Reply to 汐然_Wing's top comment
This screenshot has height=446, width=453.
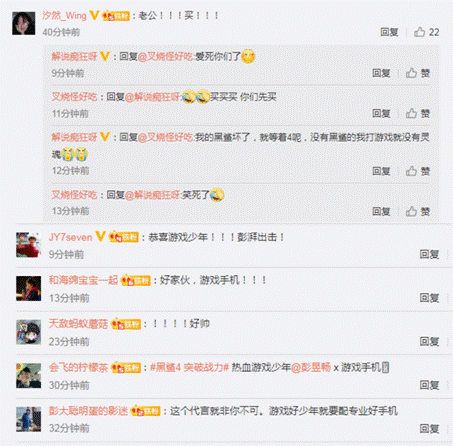(389, 32)
